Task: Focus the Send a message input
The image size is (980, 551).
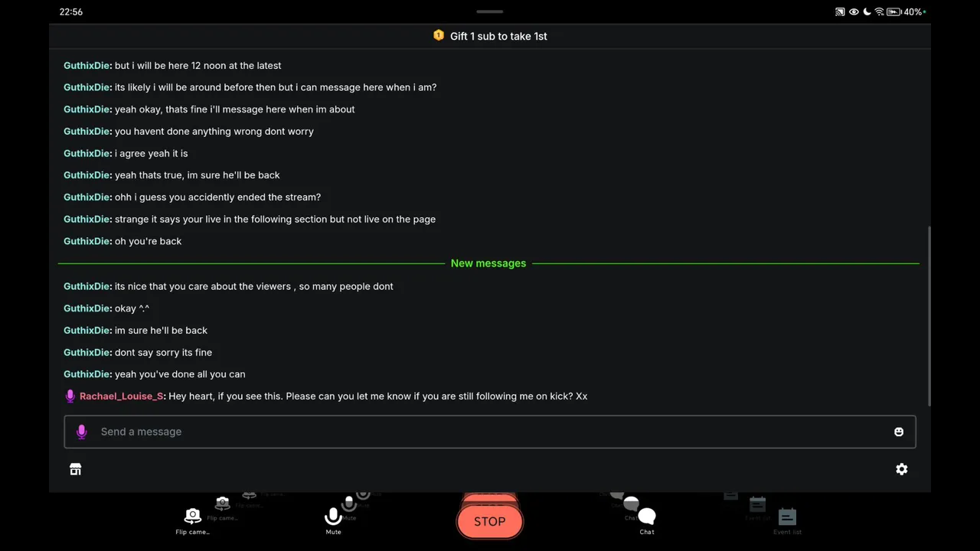Action: tap(490, 432)
